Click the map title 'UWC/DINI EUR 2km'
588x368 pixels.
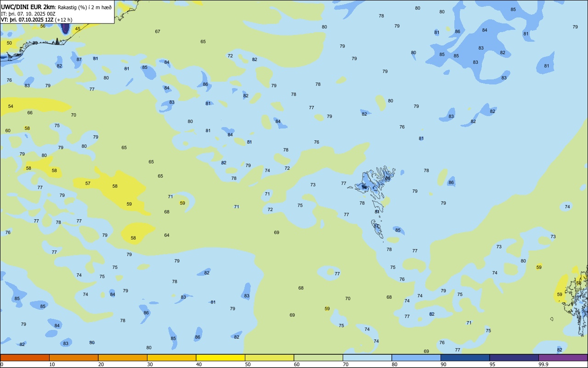(x=28, y=7)
